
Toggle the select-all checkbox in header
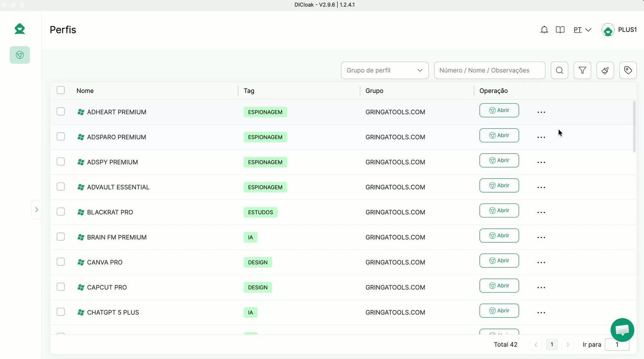[x=61, y=90]
